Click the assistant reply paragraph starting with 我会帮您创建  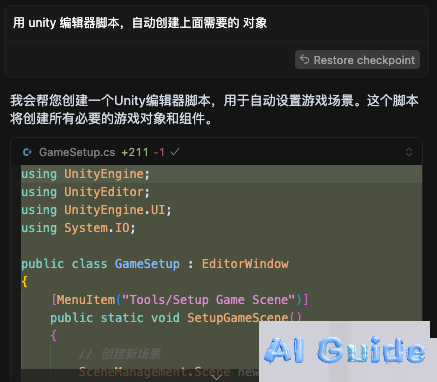(214, 109)
